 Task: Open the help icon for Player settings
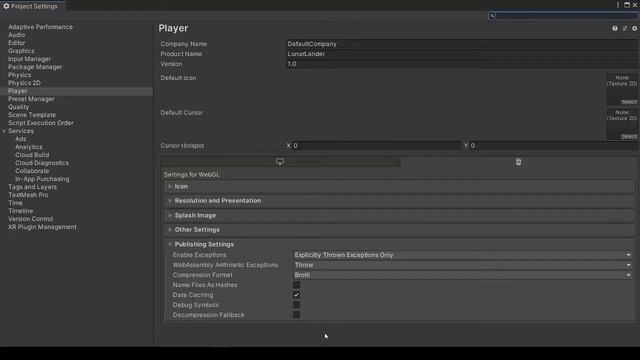click(615, 28)
